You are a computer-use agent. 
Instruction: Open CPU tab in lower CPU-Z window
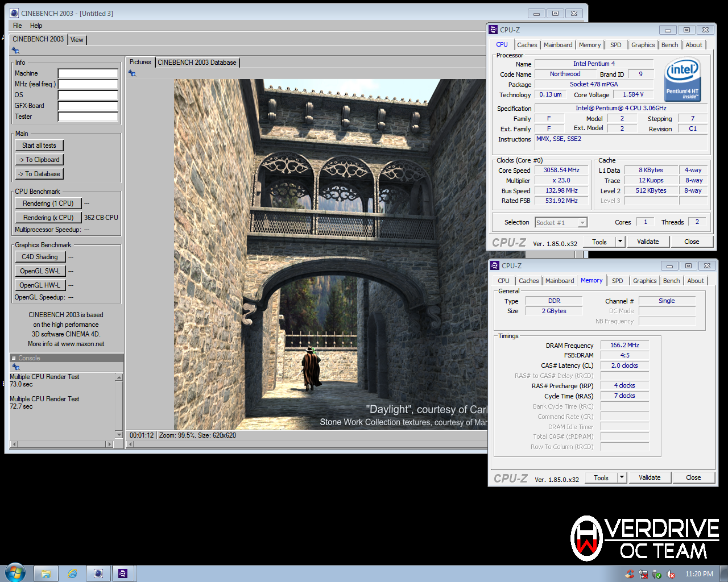point(504,281)
